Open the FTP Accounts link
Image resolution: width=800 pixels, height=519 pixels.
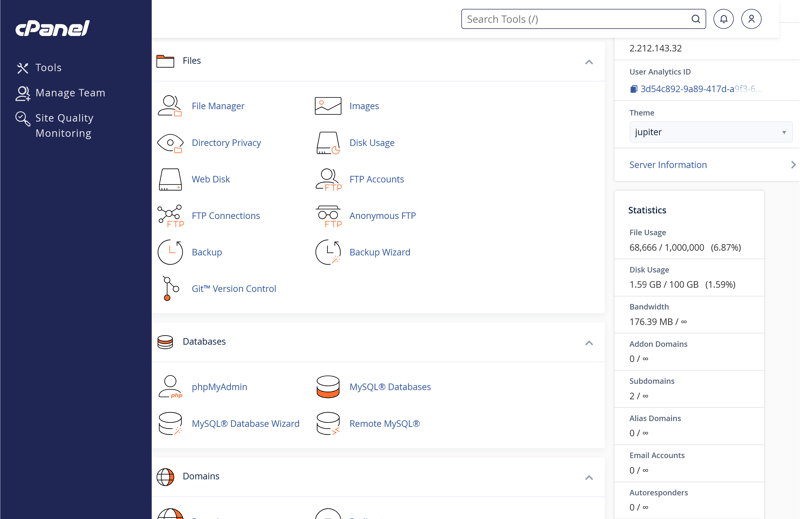377,180
